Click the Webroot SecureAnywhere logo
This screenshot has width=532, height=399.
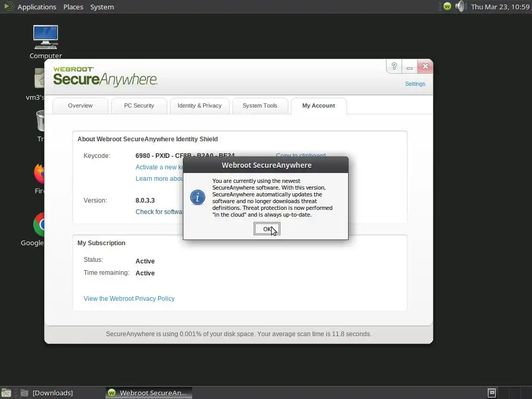pos(105,76)
